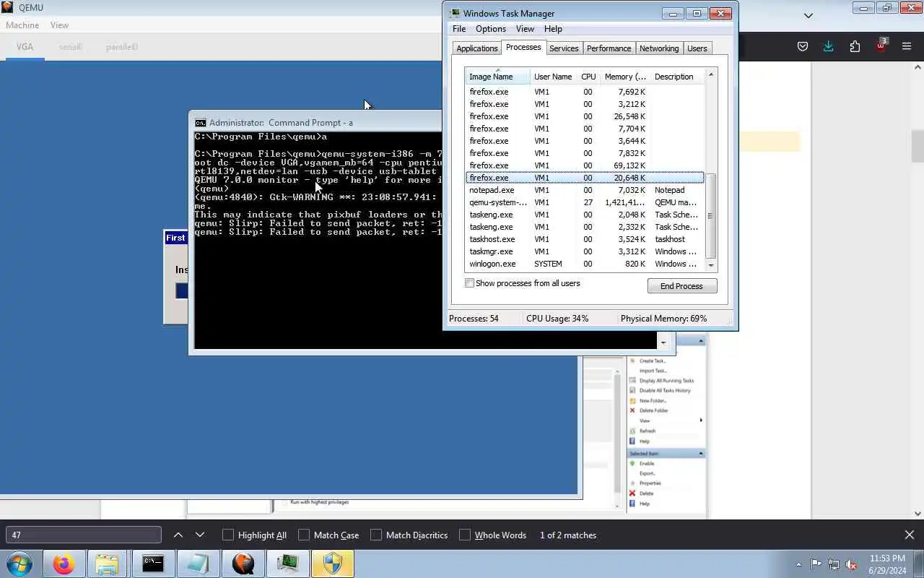Open the QEMU View menu
Viewport: 924px width, 578px height.
(59, 25)
